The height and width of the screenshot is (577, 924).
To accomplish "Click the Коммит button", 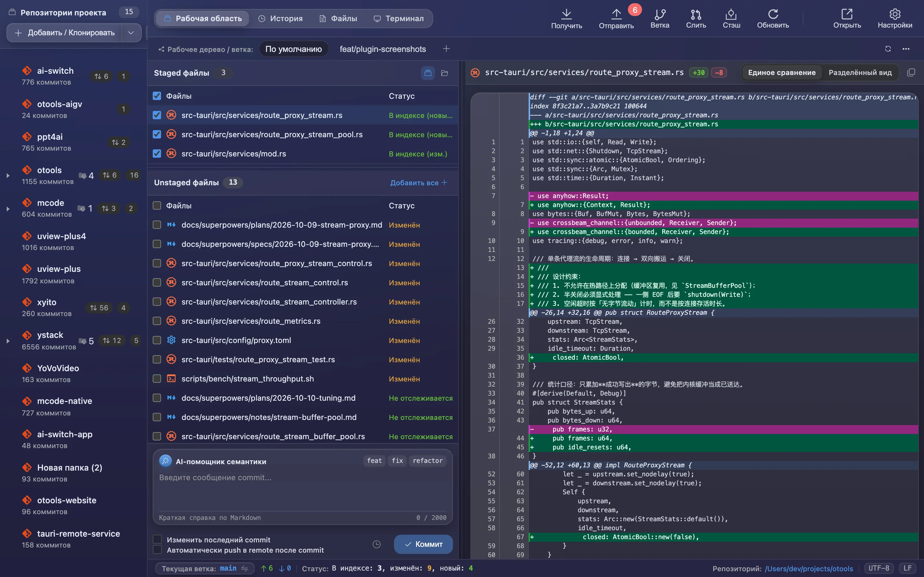I will 423,544.
